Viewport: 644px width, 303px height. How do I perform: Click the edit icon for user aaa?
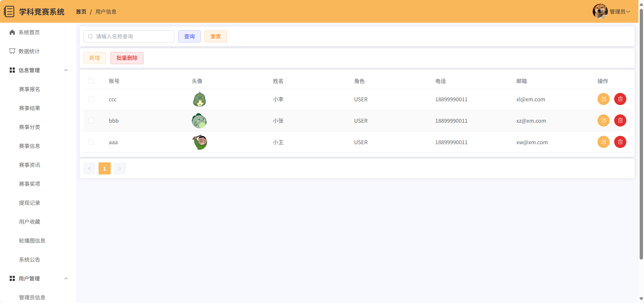point(603,142)
